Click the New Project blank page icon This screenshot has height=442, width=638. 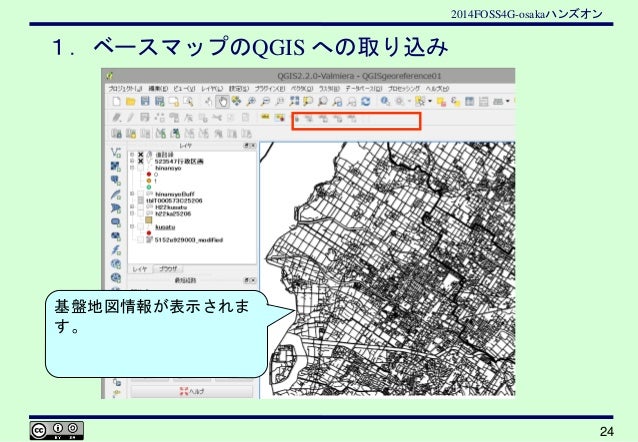[x=117, y=101]
